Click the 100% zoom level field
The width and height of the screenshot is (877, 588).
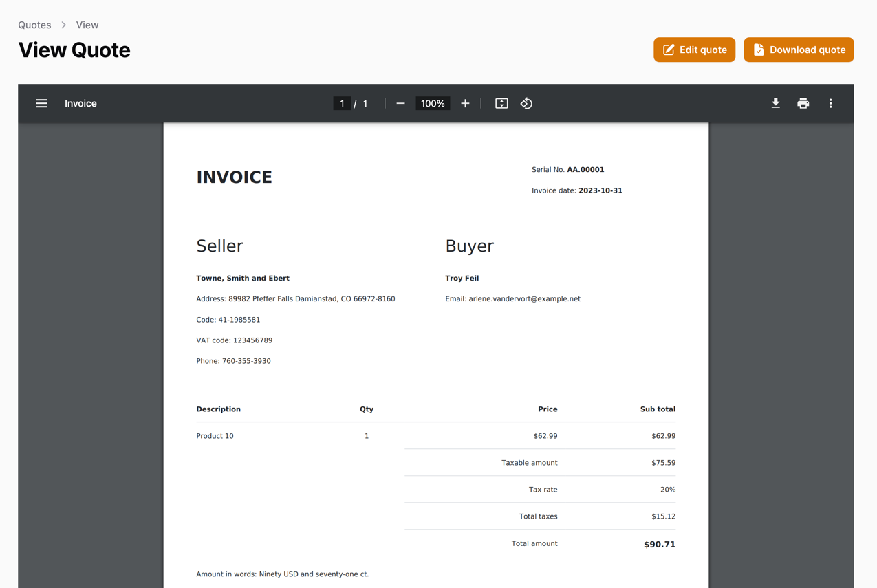[433, 103]
